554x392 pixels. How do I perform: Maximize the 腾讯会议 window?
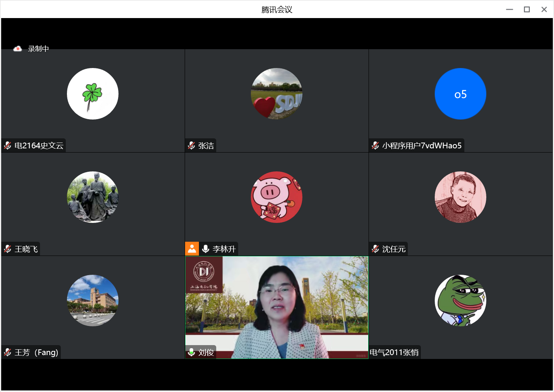[527, 10]
